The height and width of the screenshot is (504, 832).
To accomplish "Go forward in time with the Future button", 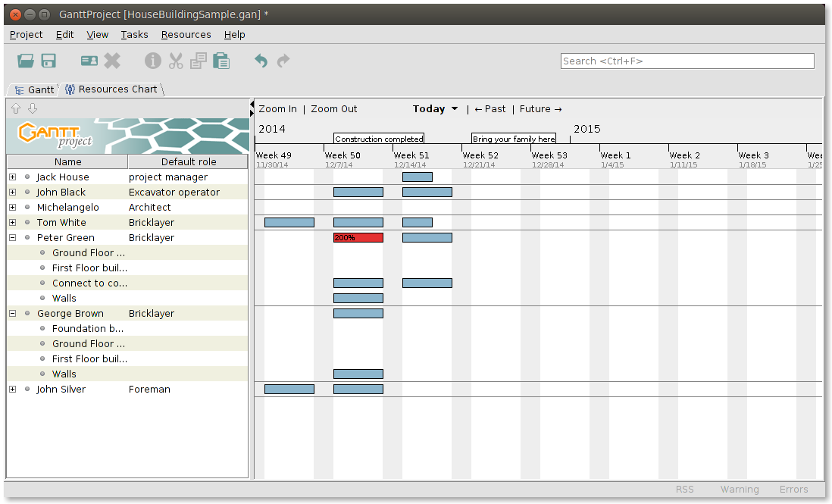I will tap(541, 109).
